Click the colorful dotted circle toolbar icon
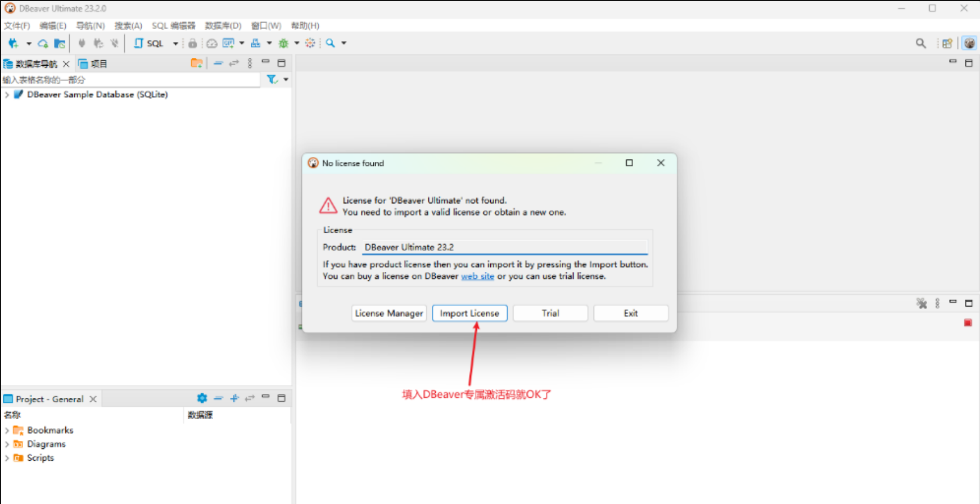Screen dimensions: 980x504 coord(310,43)
